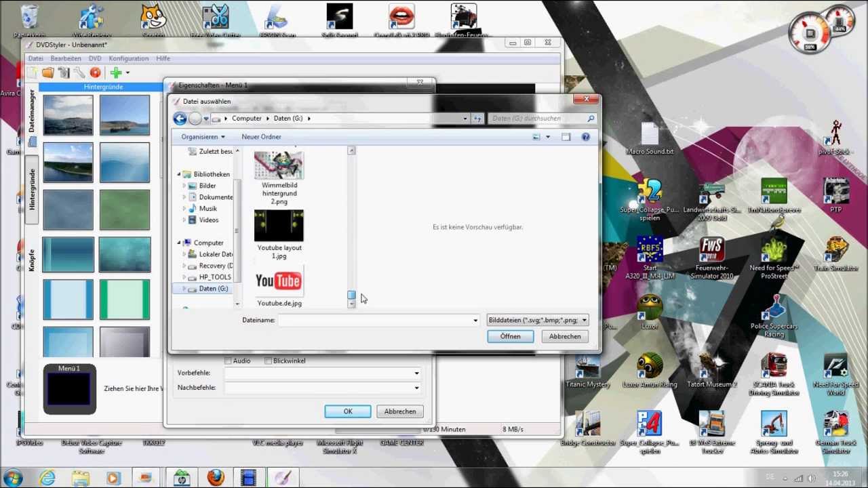Click the file list scrollbar down arrow
This screenshot has height=488, width=868.
351,304
